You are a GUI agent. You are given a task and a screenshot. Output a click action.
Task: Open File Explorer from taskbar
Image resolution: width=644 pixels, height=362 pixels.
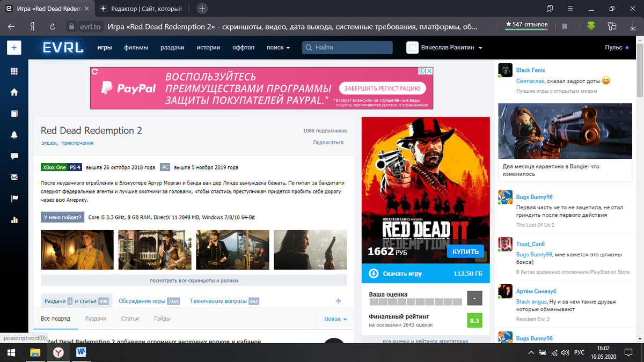click(x=35, y=352)
